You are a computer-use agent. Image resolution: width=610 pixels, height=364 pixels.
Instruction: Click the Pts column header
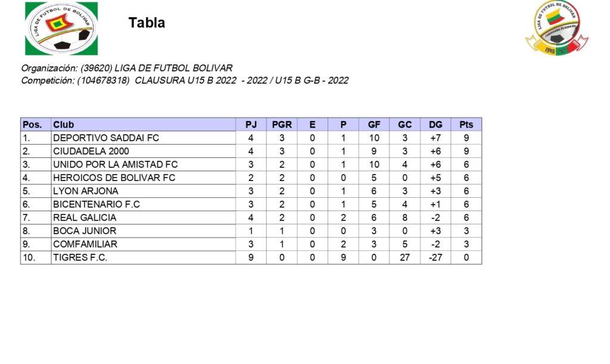(x=466, y=125)
